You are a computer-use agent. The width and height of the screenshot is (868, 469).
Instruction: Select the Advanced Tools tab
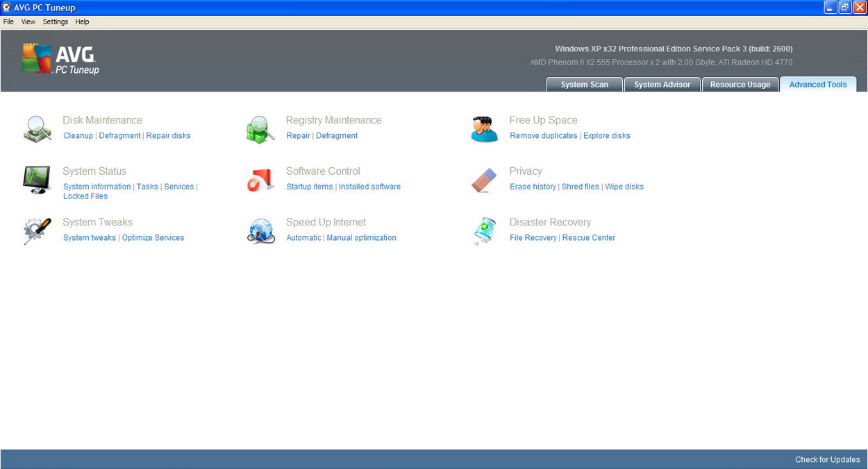(818, 85)
